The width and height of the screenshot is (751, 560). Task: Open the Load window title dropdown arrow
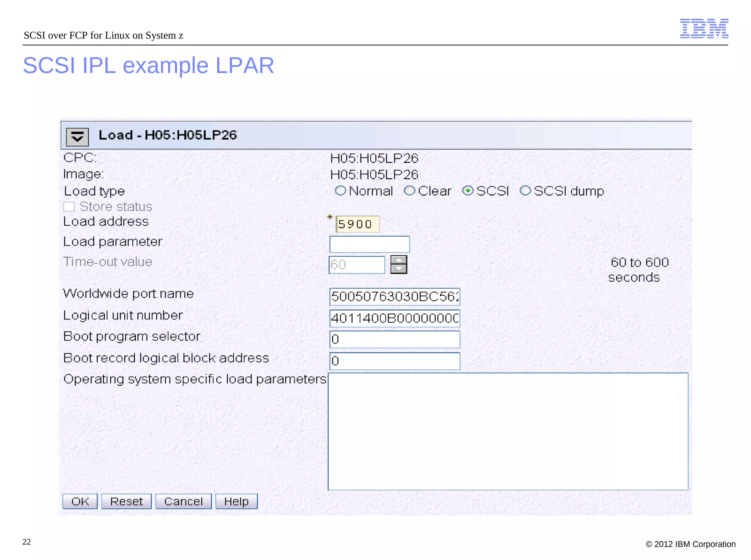(77, 137)
